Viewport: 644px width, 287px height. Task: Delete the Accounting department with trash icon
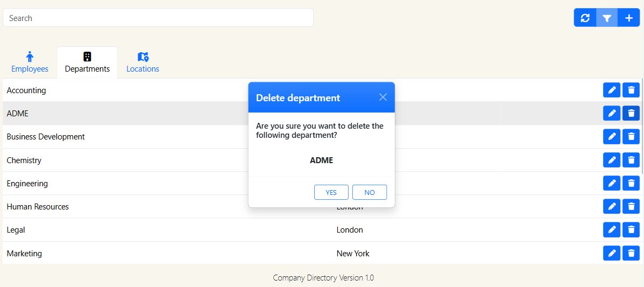pyautogui.click(x=631, y=90)
